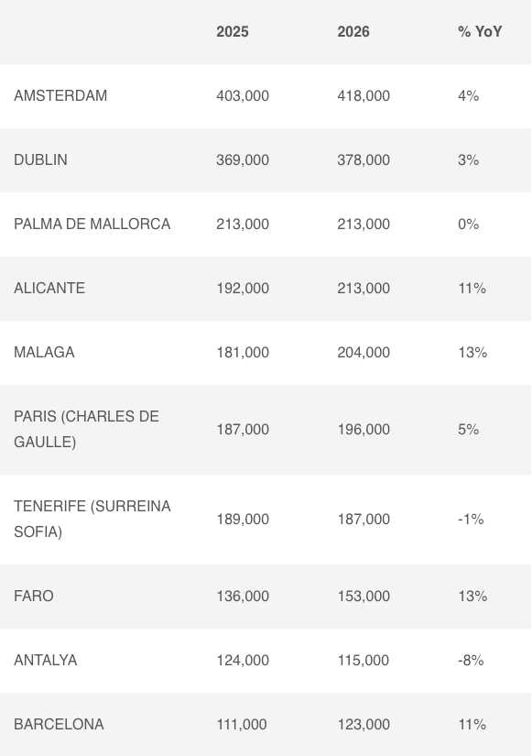
Task: Select the DUBLIN row label
Action: point(40,159)
